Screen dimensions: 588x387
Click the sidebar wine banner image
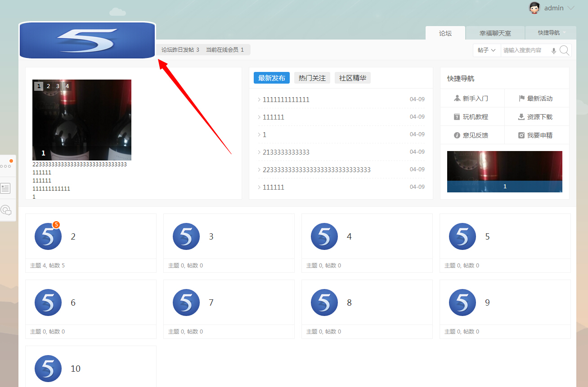[x=505, y=172]
